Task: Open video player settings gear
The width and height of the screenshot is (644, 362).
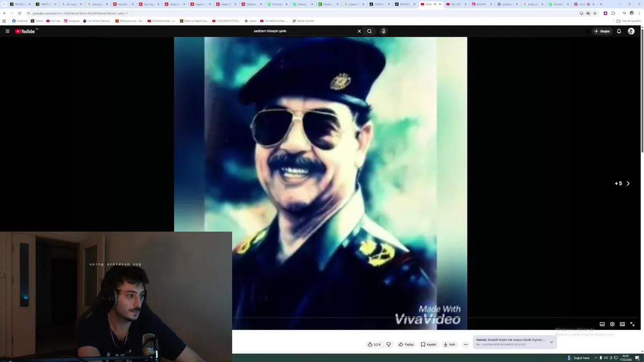Action: (612, 324)
